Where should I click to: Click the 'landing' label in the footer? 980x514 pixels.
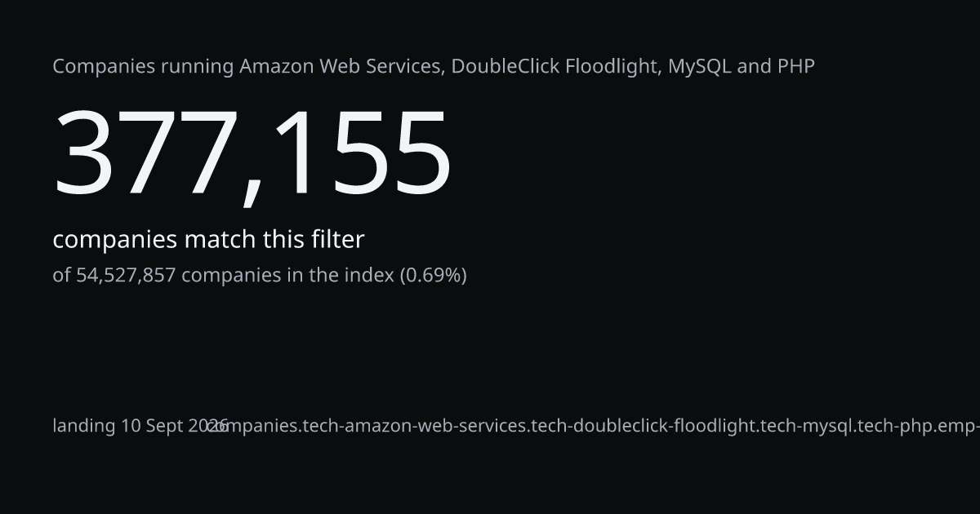click(84, 426)
